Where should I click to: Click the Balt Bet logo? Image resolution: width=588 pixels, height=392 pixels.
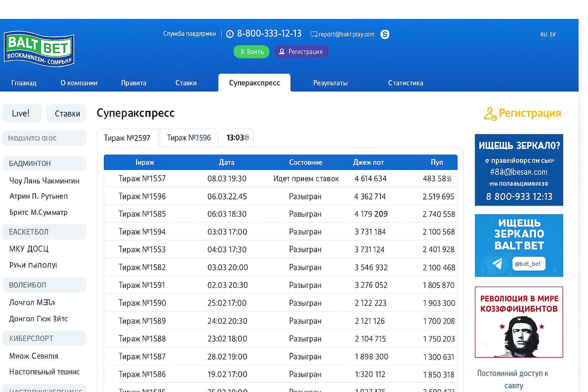coord(39,49)
